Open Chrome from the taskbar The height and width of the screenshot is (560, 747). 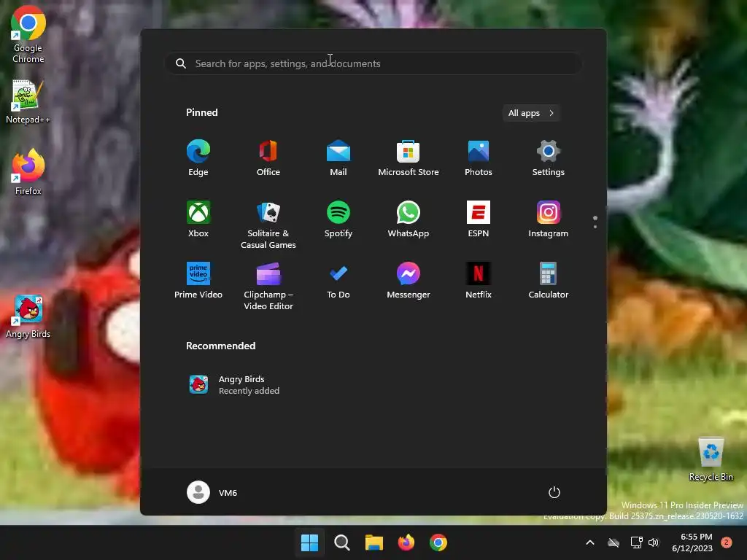point(438,542)
